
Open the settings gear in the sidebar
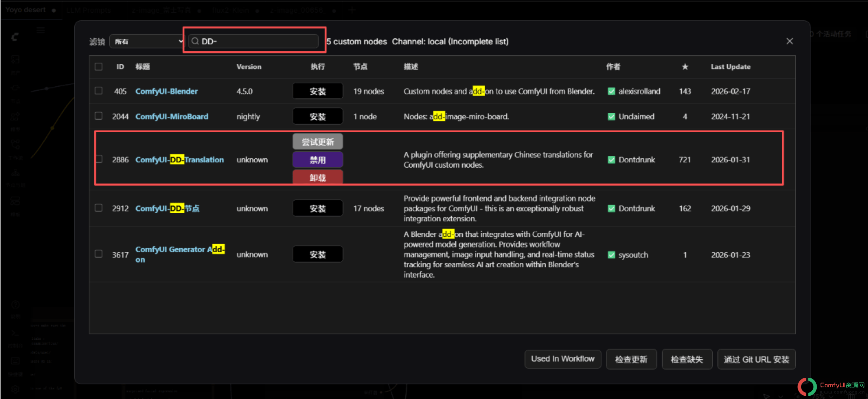15,389
